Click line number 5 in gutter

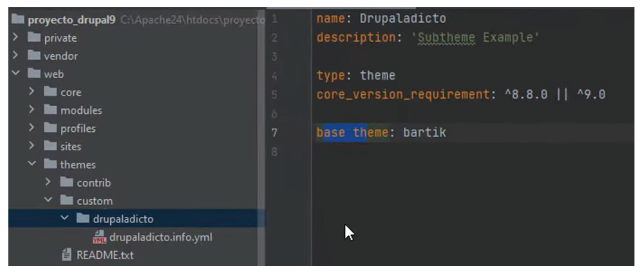275,95
